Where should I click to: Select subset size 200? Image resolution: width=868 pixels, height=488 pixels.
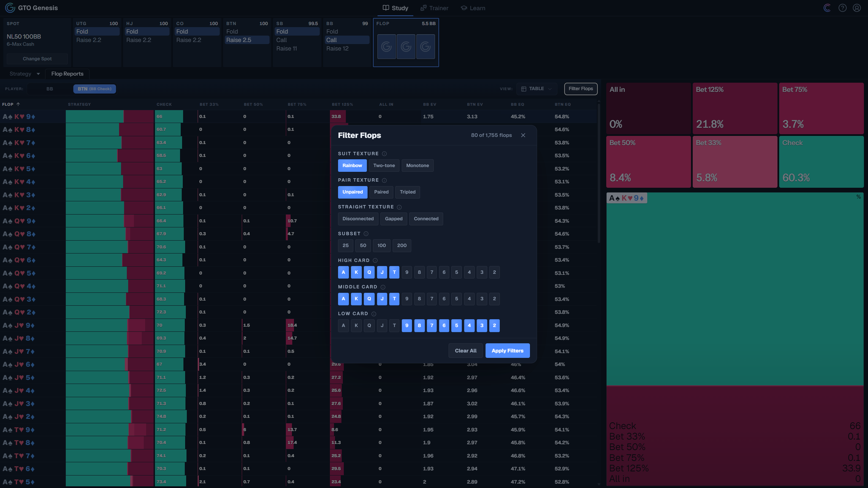point(402,246)
